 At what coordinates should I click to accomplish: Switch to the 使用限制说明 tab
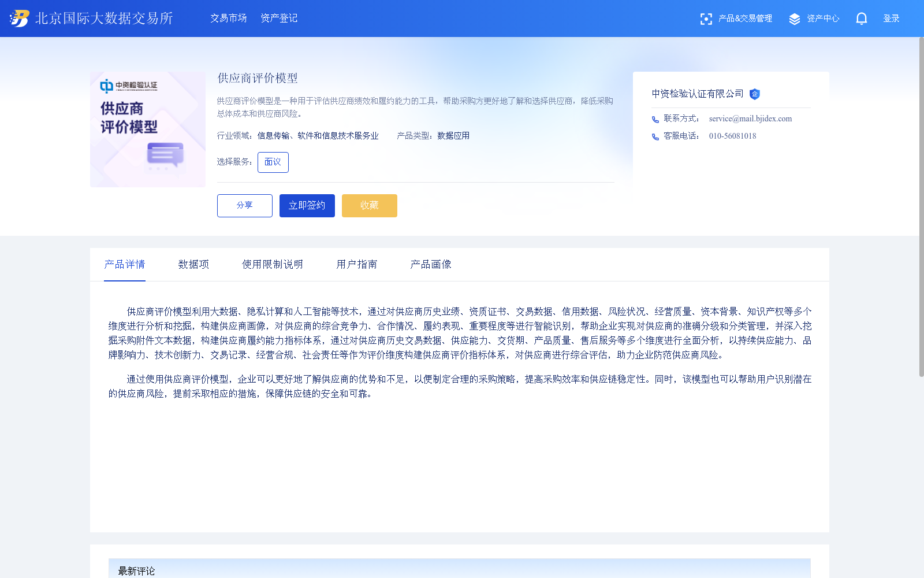273,264
